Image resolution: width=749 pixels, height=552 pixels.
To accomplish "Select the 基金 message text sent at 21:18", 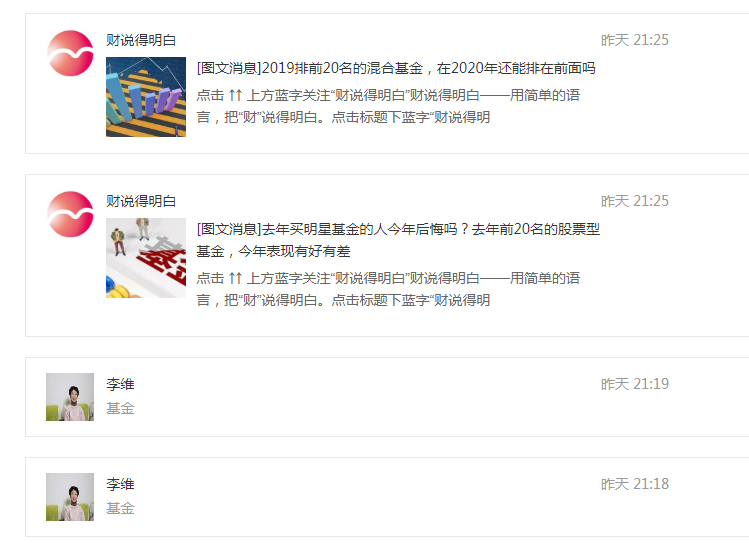I will 120,508.
